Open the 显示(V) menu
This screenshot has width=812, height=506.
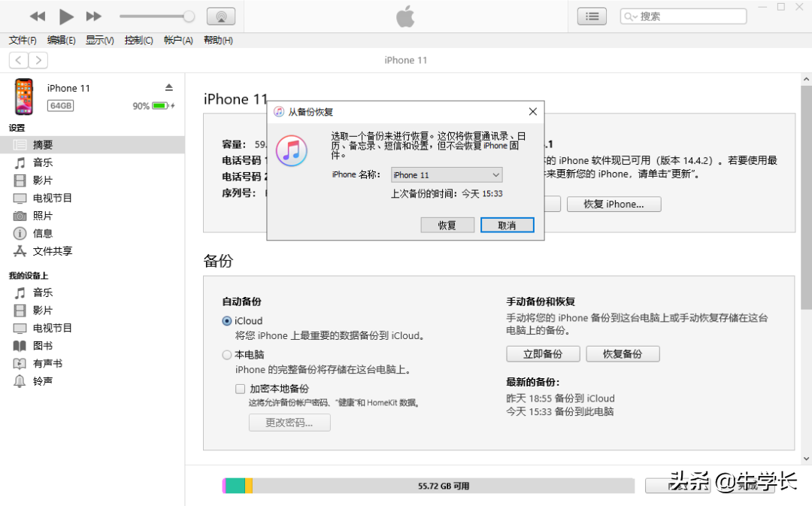[x=100, y=40]
